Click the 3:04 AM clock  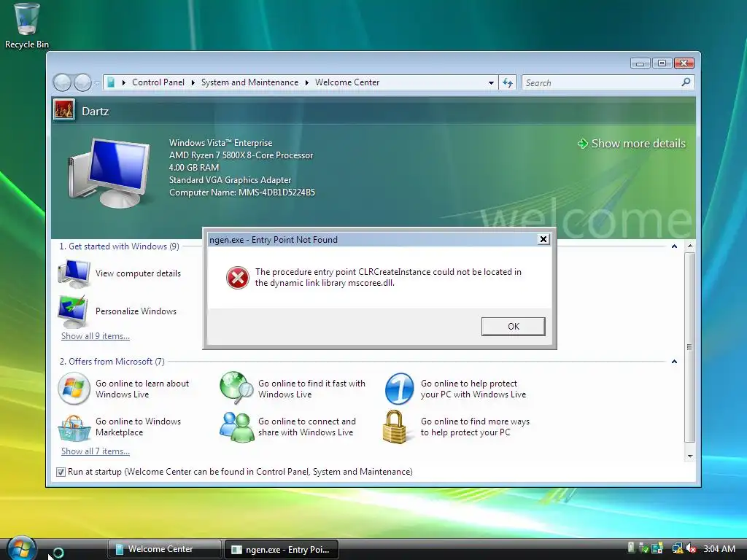[x=719, y=548]
